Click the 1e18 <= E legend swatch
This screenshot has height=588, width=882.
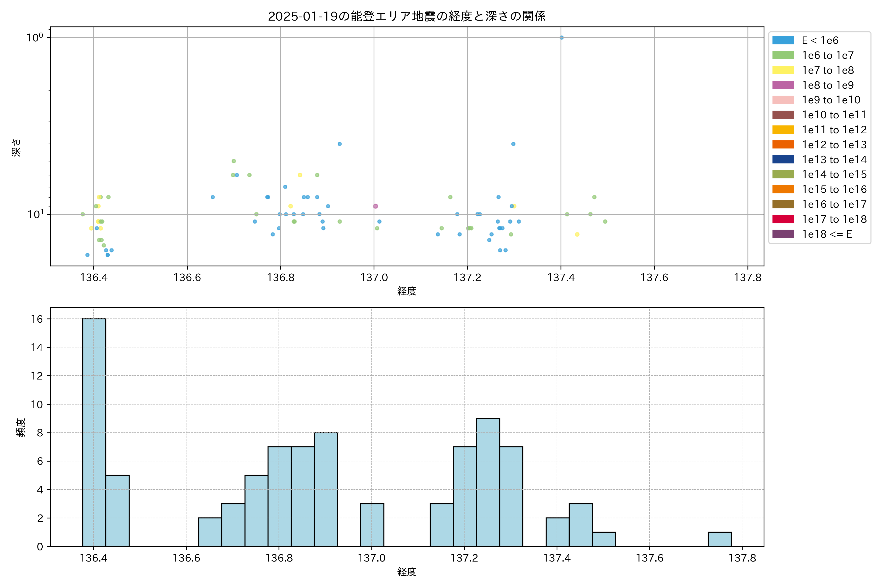pos(783,234)
